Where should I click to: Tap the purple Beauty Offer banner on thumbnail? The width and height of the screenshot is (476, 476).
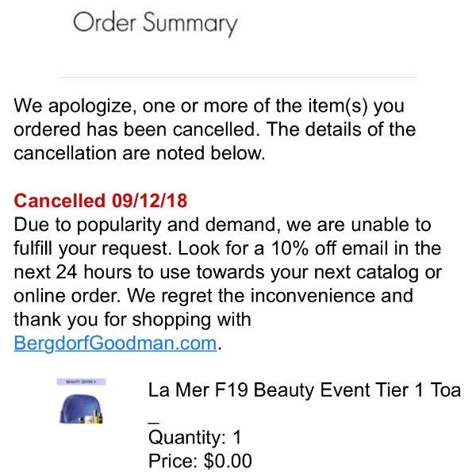click(81, 382)
